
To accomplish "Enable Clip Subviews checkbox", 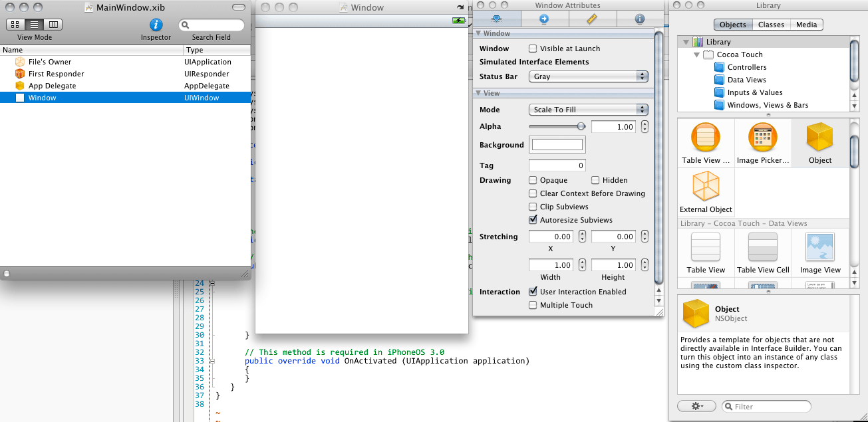I will tap(533, 207).
